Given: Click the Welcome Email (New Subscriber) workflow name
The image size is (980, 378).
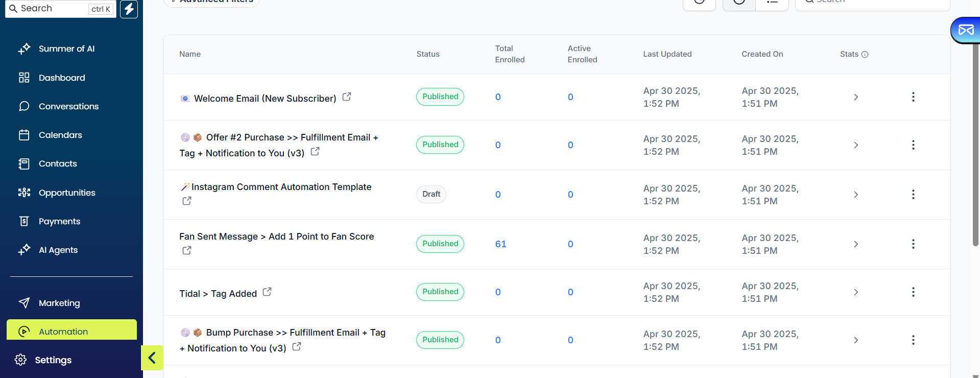Looking at the screenshot, I should pos(265,99).
